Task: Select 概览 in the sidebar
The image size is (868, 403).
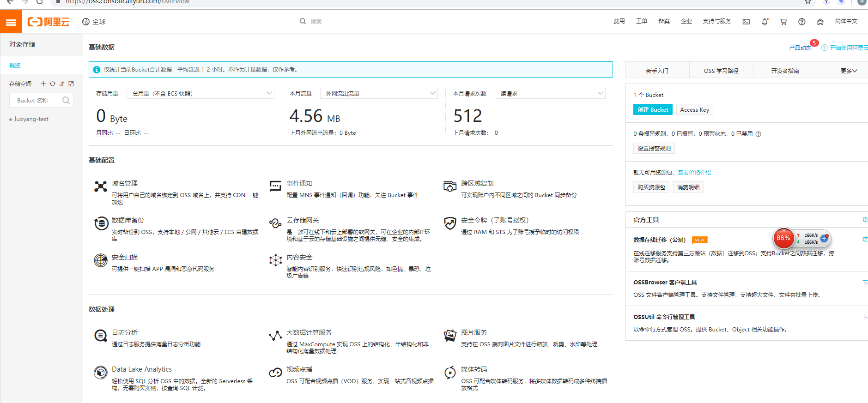Action: (x=42, y=66)
